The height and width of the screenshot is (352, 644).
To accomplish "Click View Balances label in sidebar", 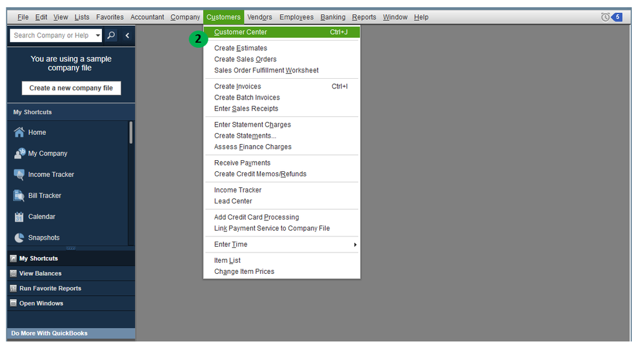I will click(x=40, y=273).
